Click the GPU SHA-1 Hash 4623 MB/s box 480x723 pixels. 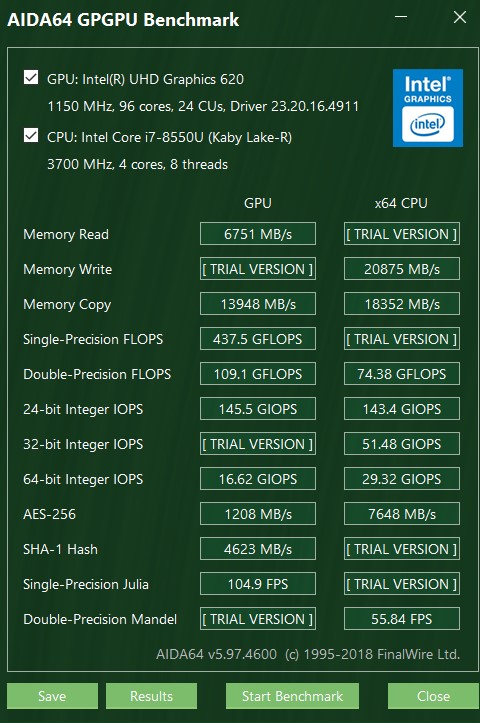point(258,549)
